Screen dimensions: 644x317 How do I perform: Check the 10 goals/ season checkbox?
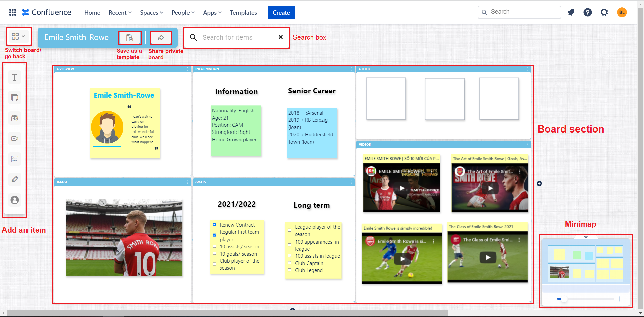[215, 254]
